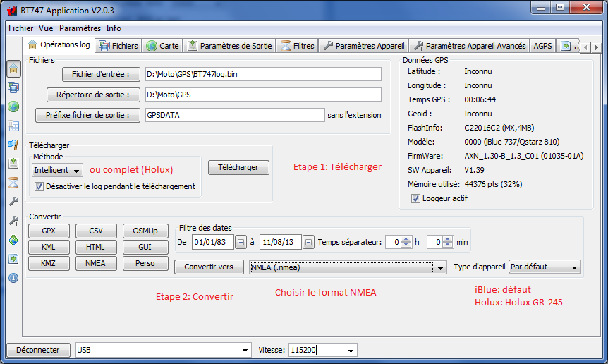Click the Préfixe fichier GPSDATA text field
Image resolution: width=608 pixels, height=364 pixels.
pos(234,115)
